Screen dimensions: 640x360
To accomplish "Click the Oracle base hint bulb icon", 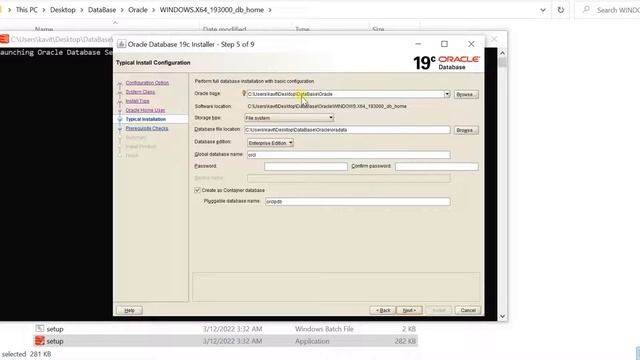I will pos(244,93).
